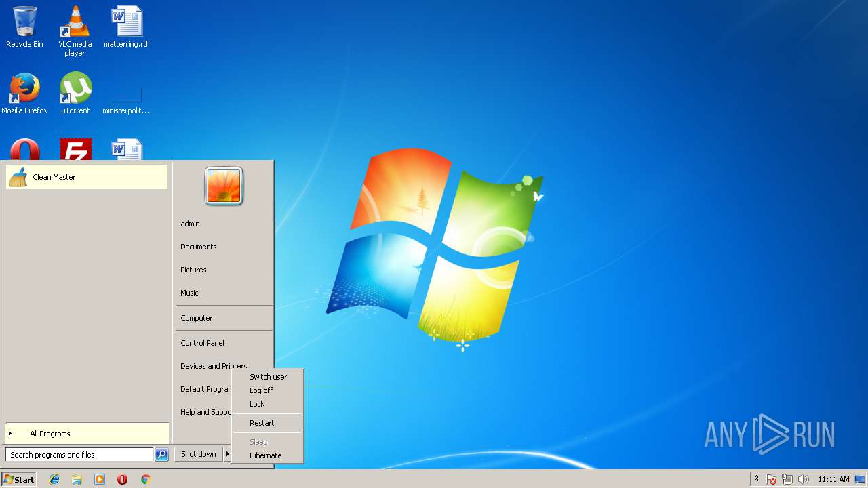Open Opera from taskbar

click(x=122, y=479)
